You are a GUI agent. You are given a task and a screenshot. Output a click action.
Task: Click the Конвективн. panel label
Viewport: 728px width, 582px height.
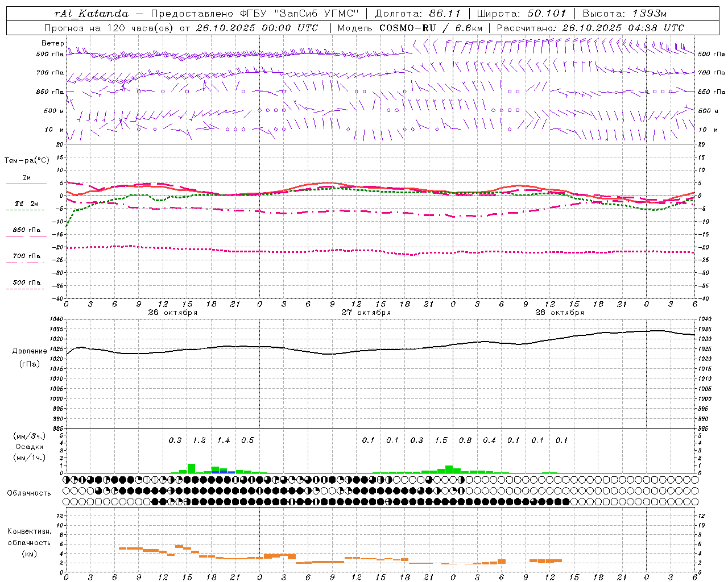[29, 531]
